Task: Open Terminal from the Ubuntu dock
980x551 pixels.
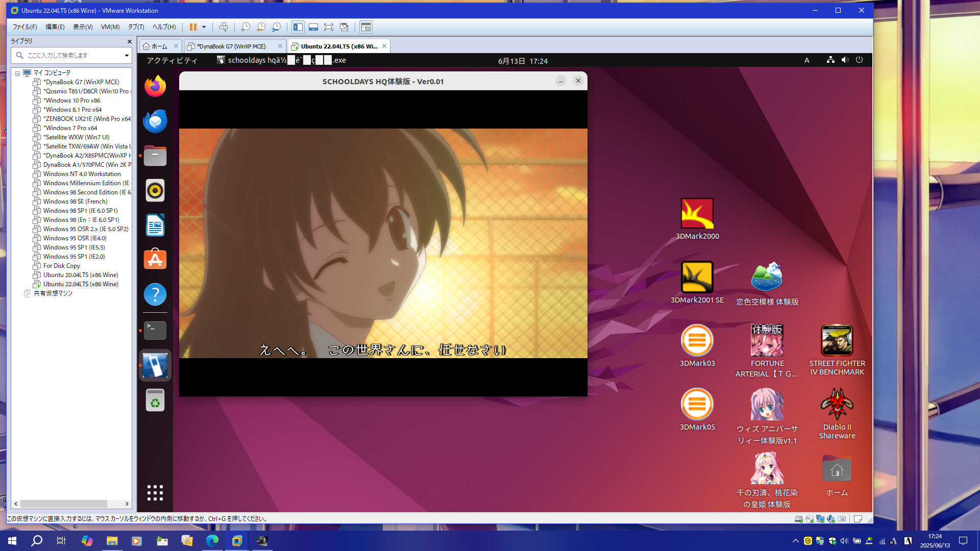Action: point(155,331)
